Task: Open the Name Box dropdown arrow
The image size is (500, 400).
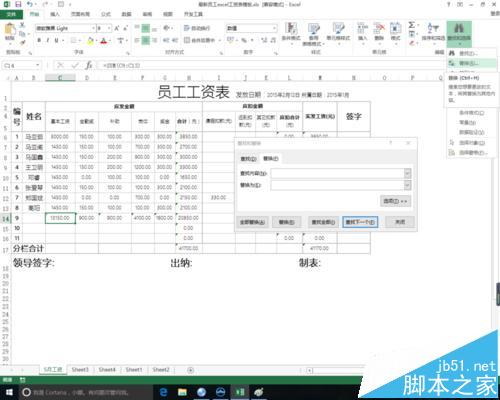Action: coord(38,65)
